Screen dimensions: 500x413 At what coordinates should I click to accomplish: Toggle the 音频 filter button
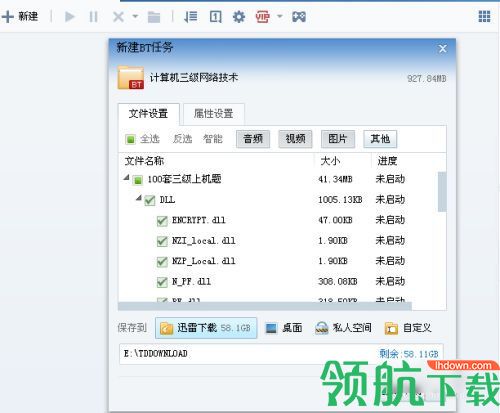(253, 139)
